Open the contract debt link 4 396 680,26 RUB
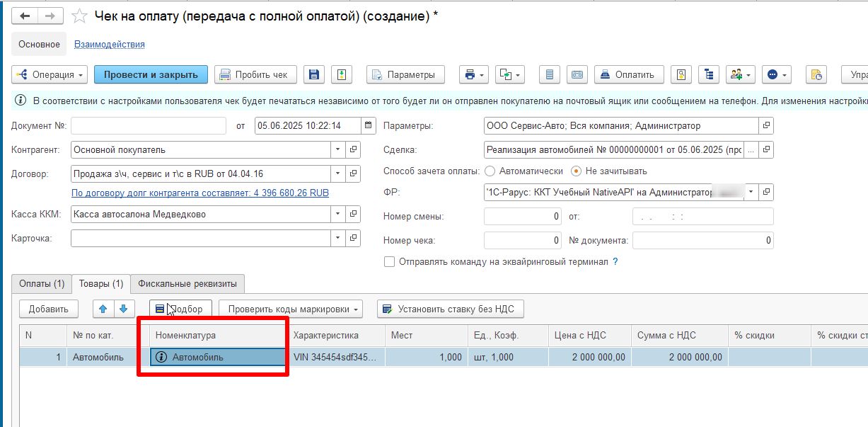 coord(200,193)
